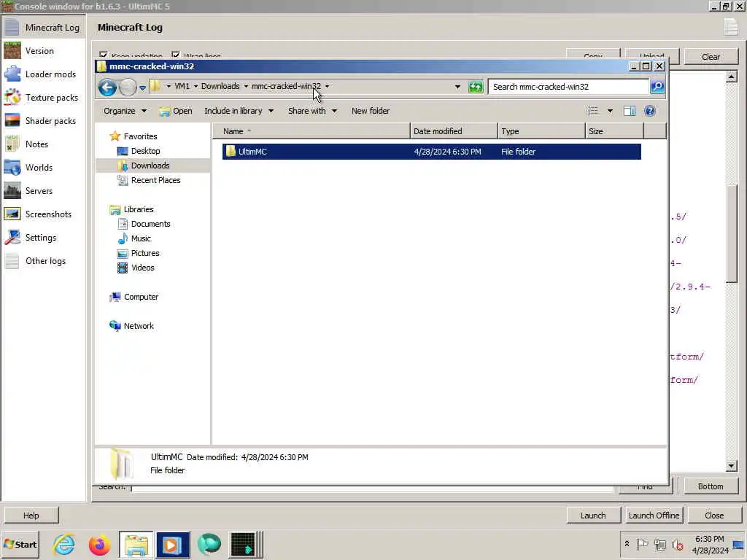Click Launch Offline
This screenshot has height=560, width=747.
click(654, 516)
